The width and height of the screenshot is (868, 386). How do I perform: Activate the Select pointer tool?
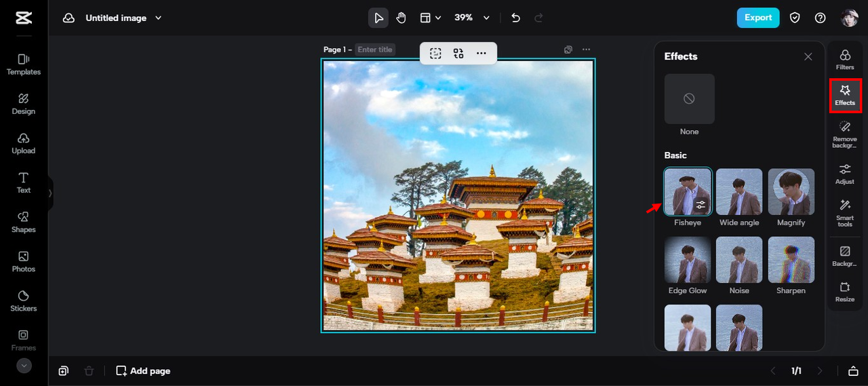click(378, 18)
